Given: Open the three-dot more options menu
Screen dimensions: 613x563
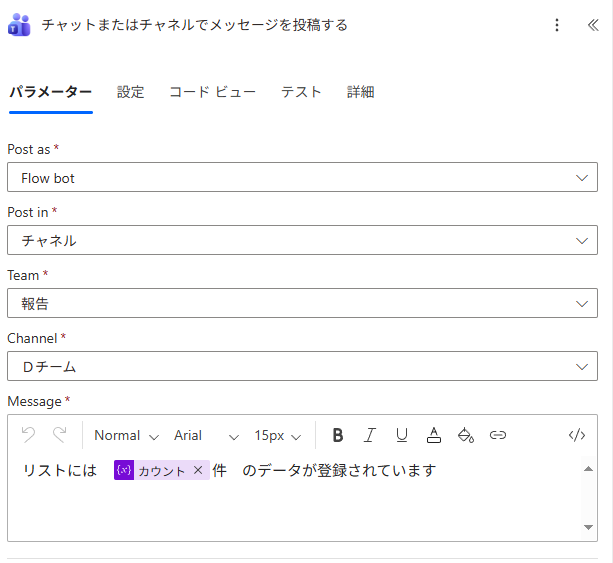Looking at the screenshot, I should point(557,25).
